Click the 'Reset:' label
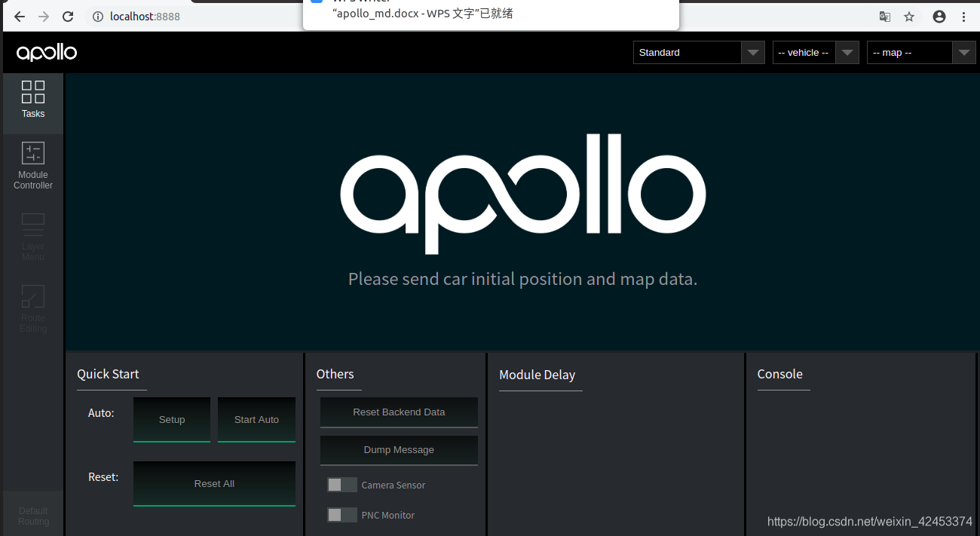The height and width of the screenshot is (536, 980). (103, 477)
